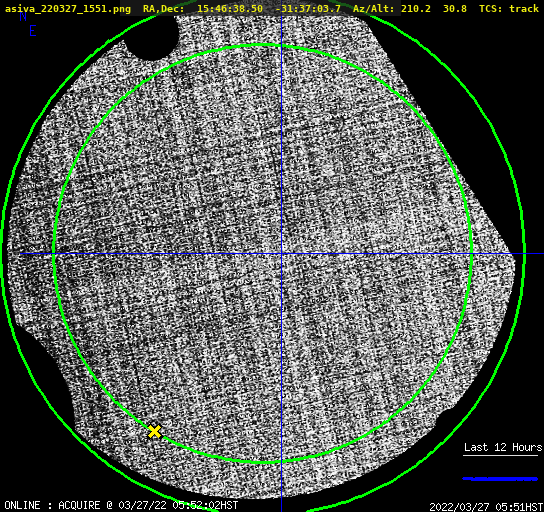Click the inner green circle's top edge where the vertical line crosses
This screenshot has height=512, width=544.
(x=281, y=46)
